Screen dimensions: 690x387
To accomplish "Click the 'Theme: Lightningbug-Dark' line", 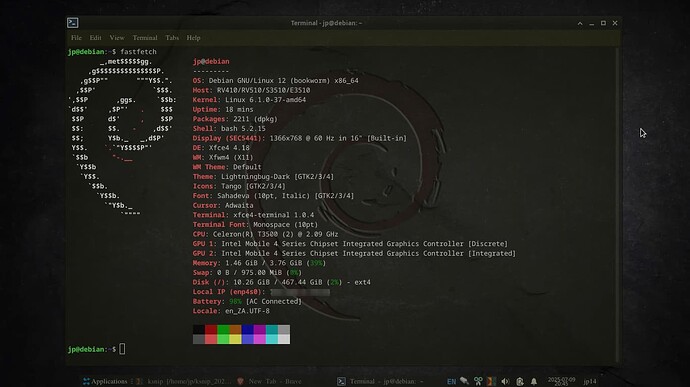I will [263, 177].
